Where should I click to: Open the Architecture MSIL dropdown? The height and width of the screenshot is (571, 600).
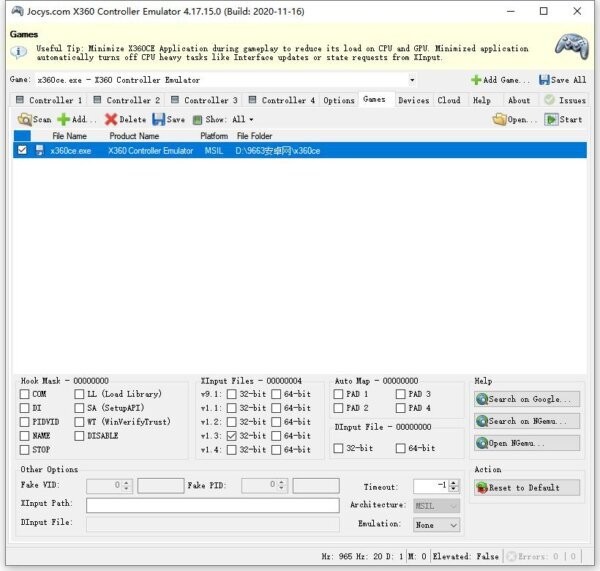pyautogui.click(x=437, y=506)
